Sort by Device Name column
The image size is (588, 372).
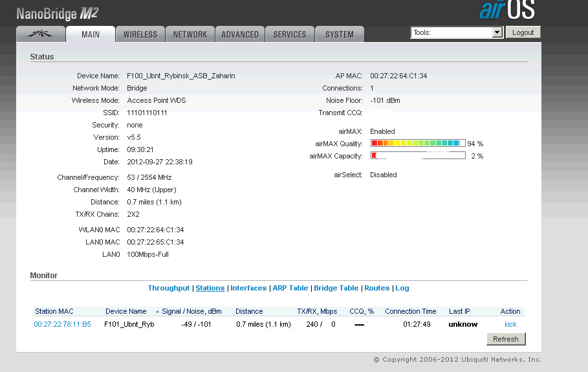tap(125, 311)
